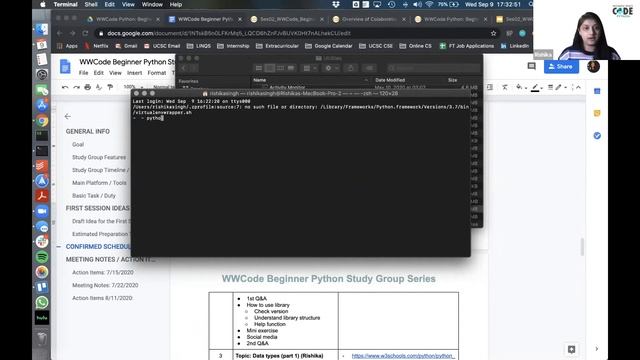Jump to GENERAL INFO in outline
The height and width of the screenshot is (360, 640).
pos(88,131)
